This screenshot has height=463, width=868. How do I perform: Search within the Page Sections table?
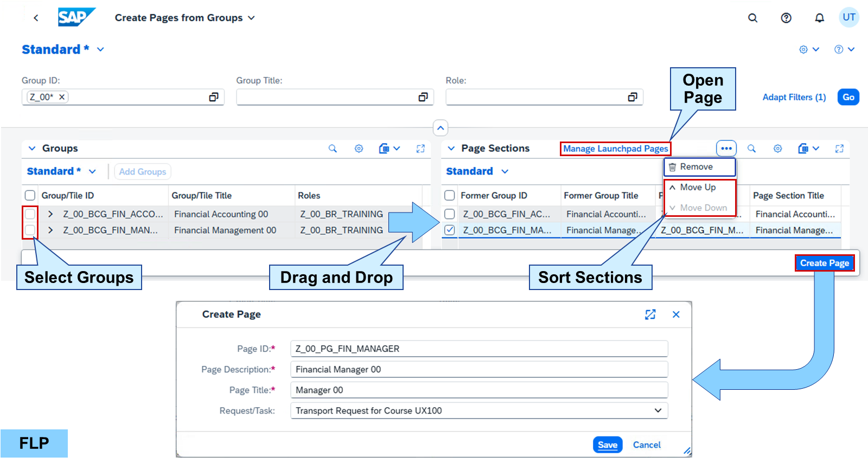pyautogui.click(x=751, y=149)
